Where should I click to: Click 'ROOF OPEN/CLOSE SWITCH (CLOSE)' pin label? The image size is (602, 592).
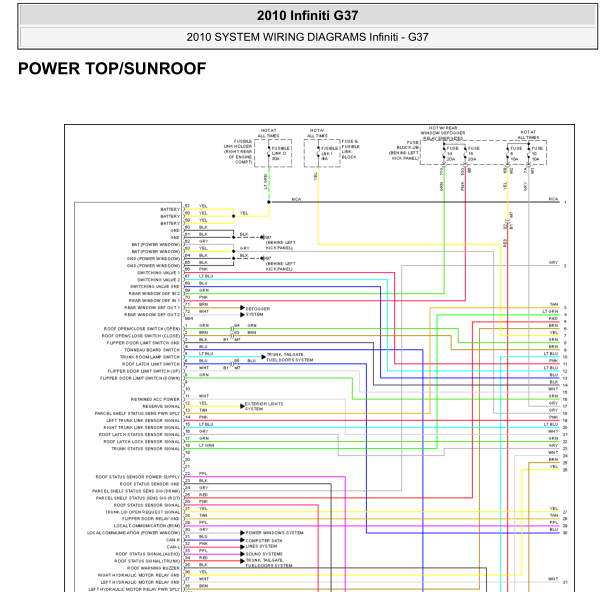tap(141, 336)
